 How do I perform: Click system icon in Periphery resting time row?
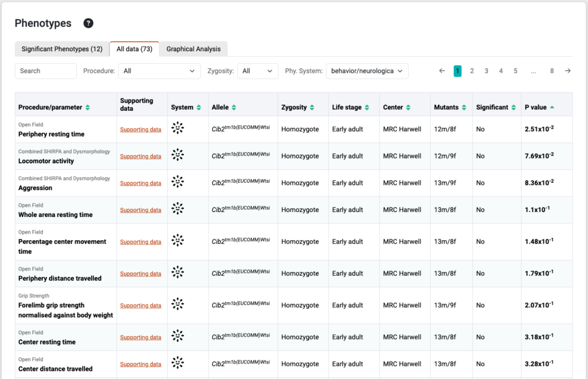[177, 128]
